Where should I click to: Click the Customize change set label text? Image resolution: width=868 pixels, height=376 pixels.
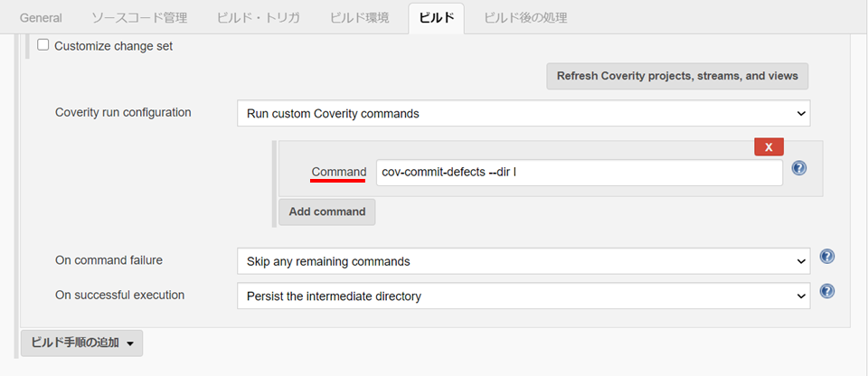(113, 45)
